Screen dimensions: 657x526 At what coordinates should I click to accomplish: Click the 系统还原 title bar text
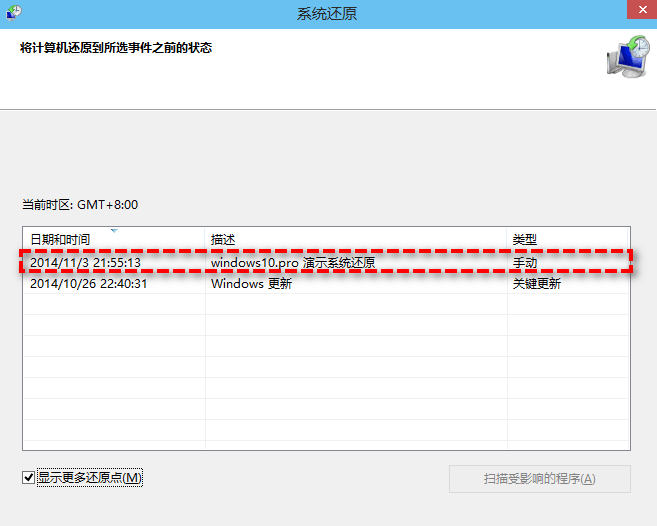[327, 14]
